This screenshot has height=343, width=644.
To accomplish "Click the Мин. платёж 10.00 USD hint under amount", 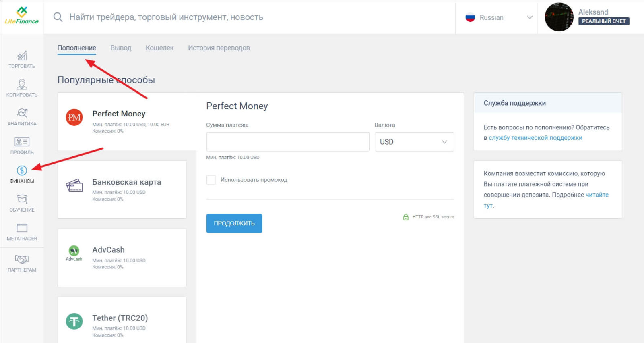I will coord(233,157).
